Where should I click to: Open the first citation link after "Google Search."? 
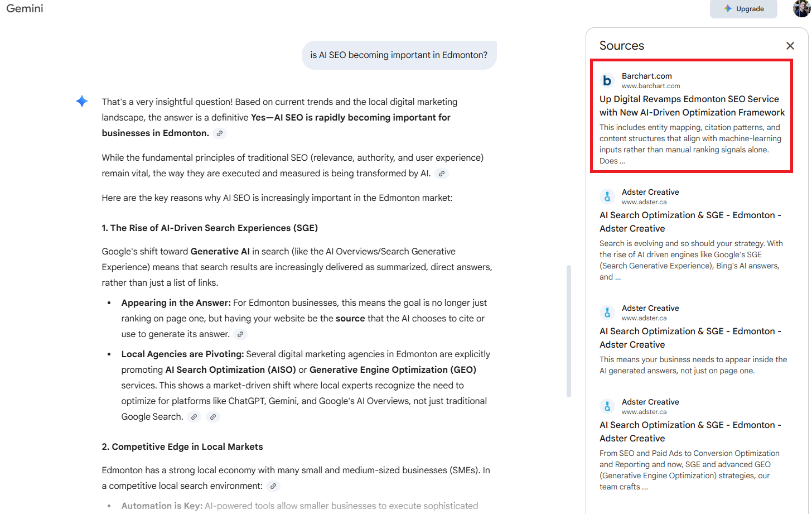tap(194, 417)
